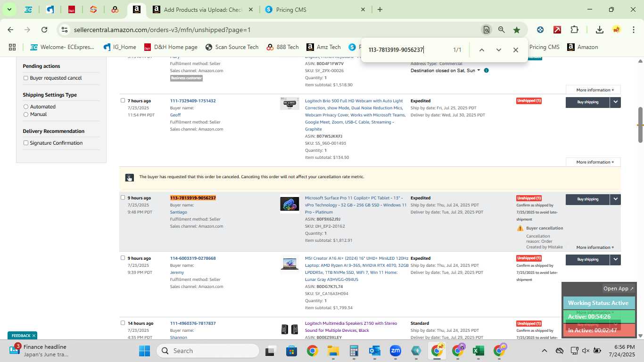
Task: Switch to the D&H pinned tab
Action: pyautogui.click(x=71, y=9)
